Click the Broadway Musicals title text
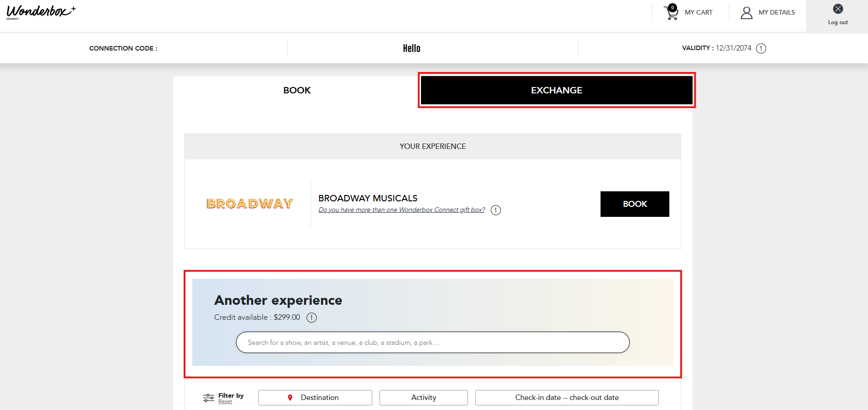868x410 pixels. coord(368,198)
